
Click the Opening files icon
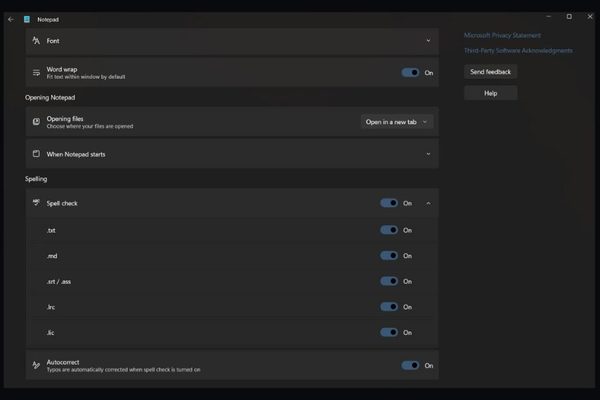pyautogui.click(x=36, y=122)
